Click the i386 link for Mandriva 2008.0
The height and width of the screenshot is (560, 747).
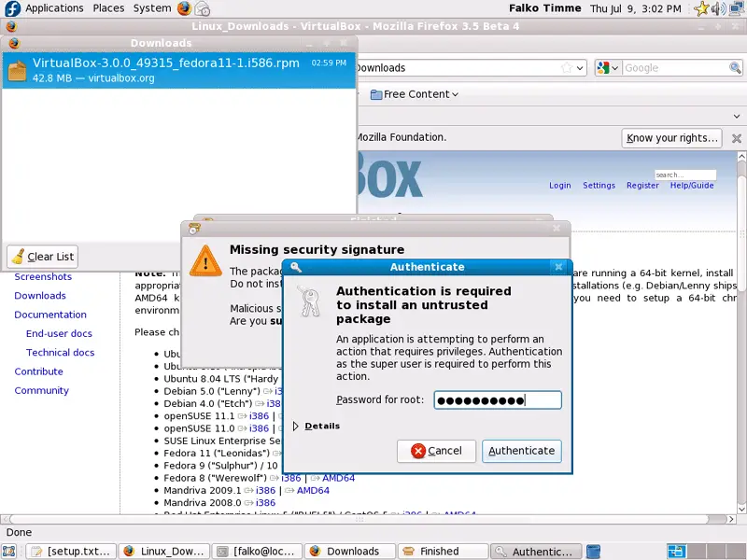tap(266, 502)
